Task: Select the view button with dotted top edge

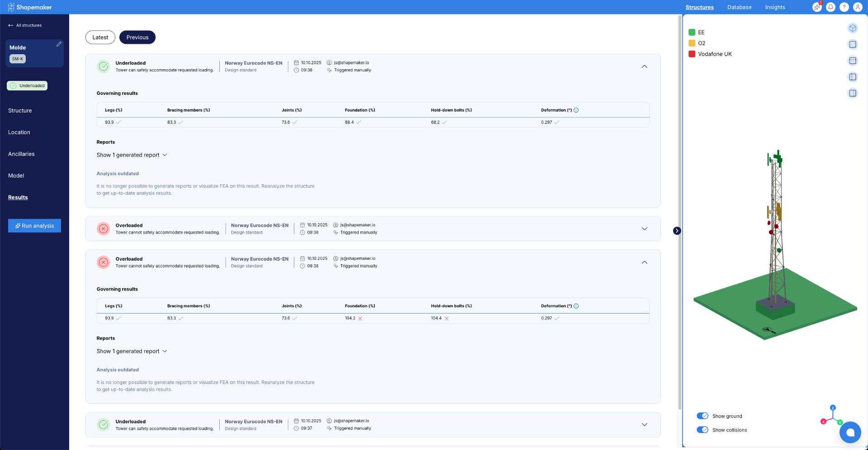Action: [x=853, y=61]
